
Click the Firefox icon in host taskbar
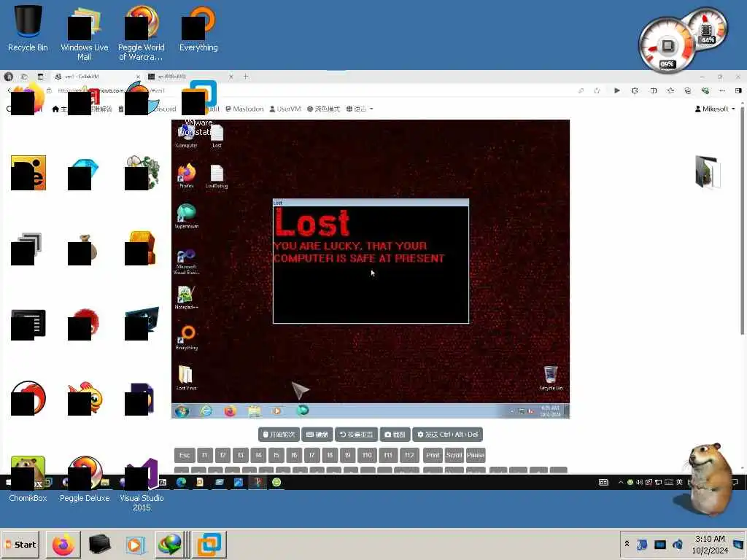click(x=63, y=544)
